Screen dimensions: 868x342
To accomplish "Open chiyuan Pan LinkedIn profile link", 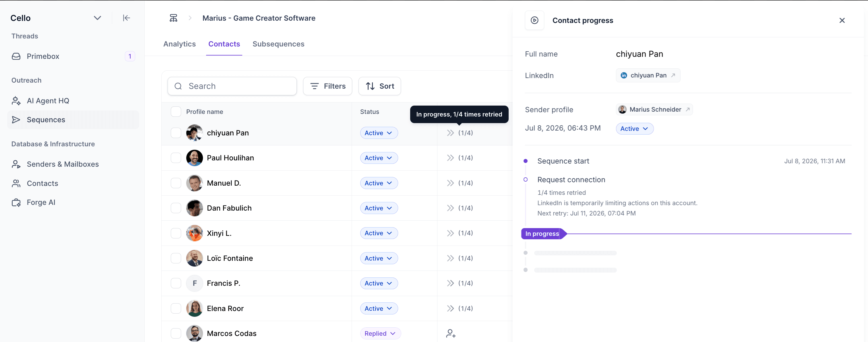I will (648, 75).
